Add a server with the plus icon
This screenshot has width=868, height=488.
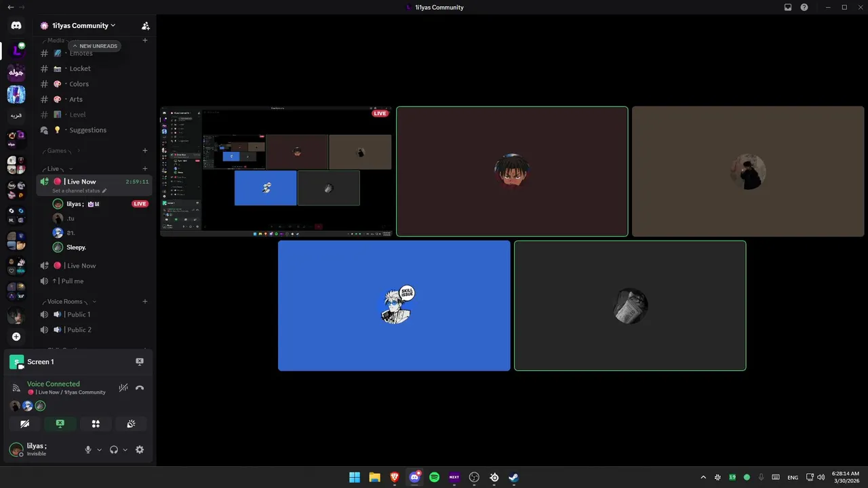16,337
